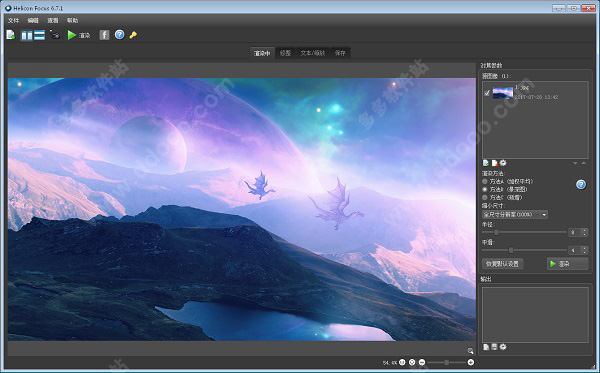Switch to the 保存 saving tab
The image size is (600, 373).
[x=340, y=53]
